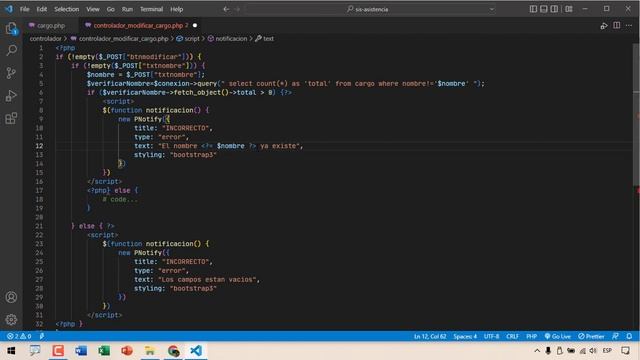Open the Extensions view
This screenshot has height=360, width=640.
tap(11, 118)
